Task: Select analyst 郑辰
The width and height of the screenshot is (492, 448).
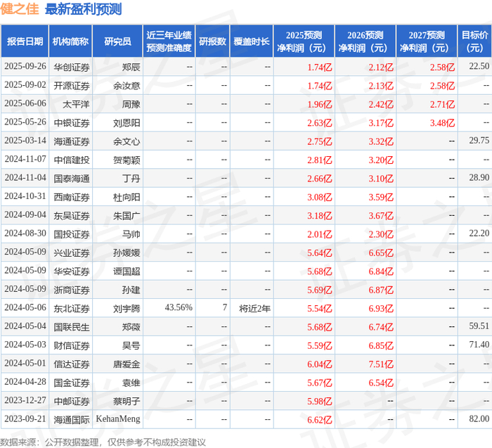Action: point(131,68)
